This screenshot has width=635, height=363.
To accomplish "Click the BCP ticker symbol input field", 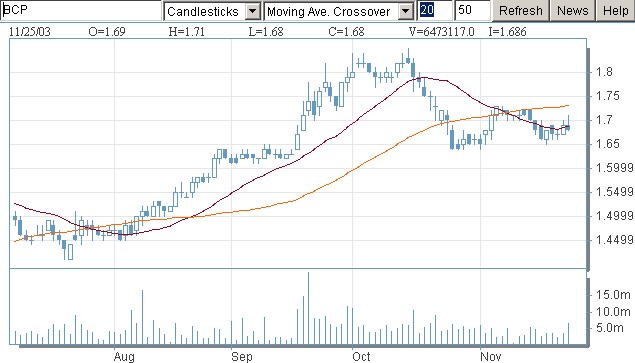I will (x=81, y=11).
